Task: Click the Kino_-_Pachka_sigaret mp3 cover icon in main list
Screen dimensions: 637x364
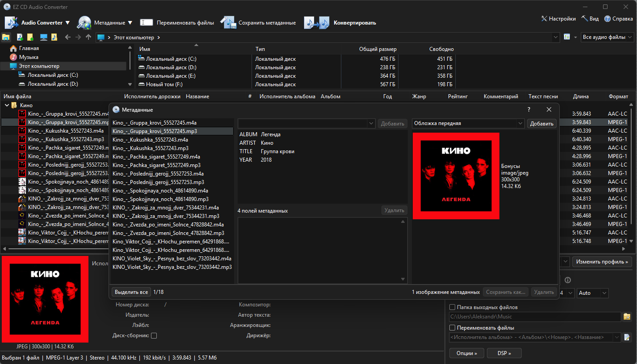Action: coord(22,156)
